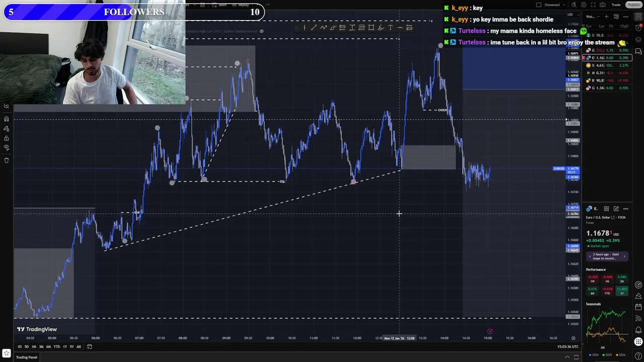The height and width of the screenshot is (362, 644).
Task: Select the watchlist row showing -0.18% change
Action: pyautogui.click(x=607, y=80)
